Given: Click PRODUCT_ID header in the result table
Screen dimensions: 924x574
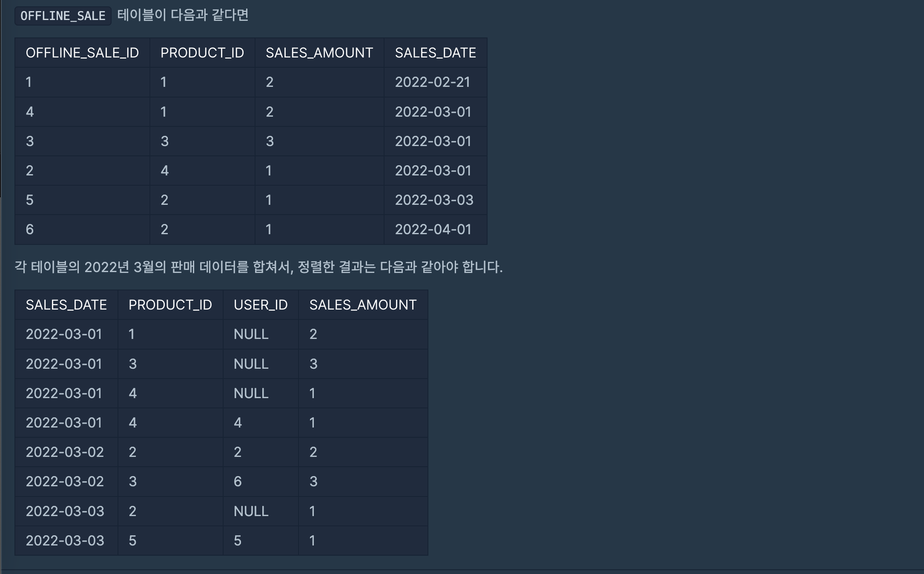Looking at the screenshot, I should 170,305.
